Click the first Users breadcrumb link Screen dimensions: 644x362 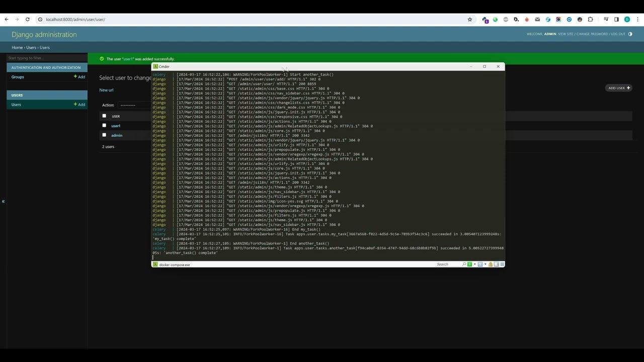pyautogui.click(x=31, y=48)
